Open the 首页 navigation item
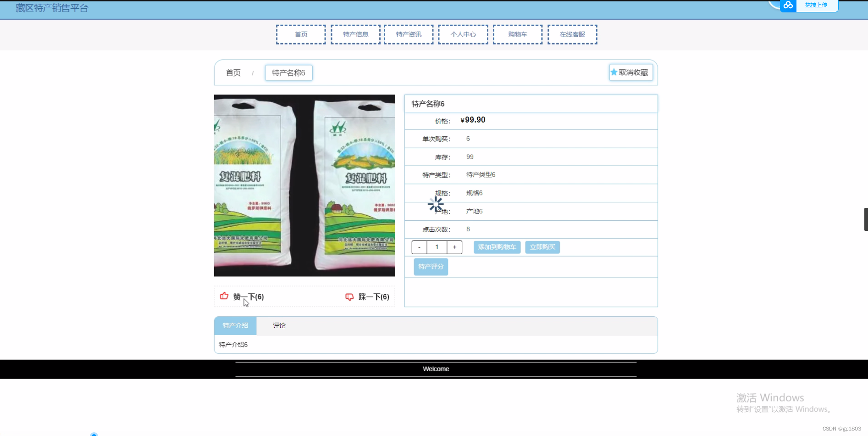This screenshot has width=868, height=436. (301, 34)
